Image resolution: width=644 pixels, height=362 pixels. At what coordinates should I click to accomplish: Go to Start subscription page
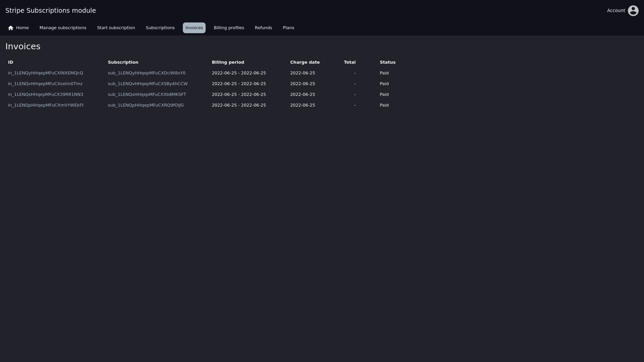(116, 28)
